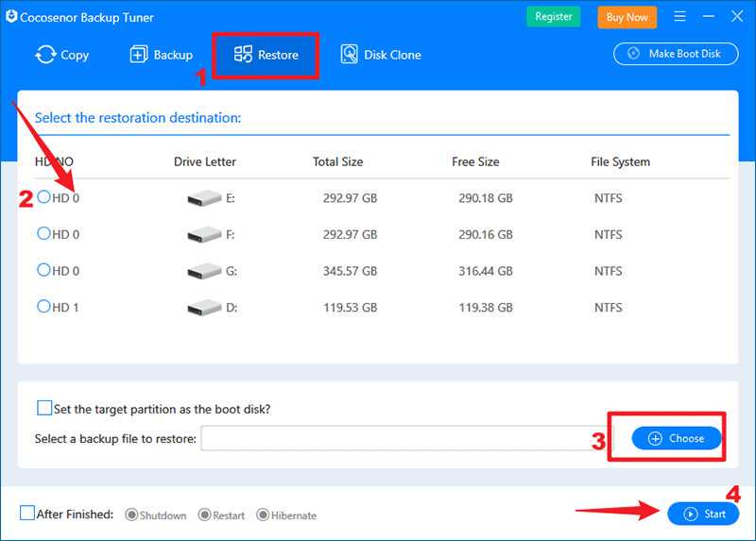Screen dimensions: 756x541
Task: Click the Make Boot Disk button
Action: point(676,54)
